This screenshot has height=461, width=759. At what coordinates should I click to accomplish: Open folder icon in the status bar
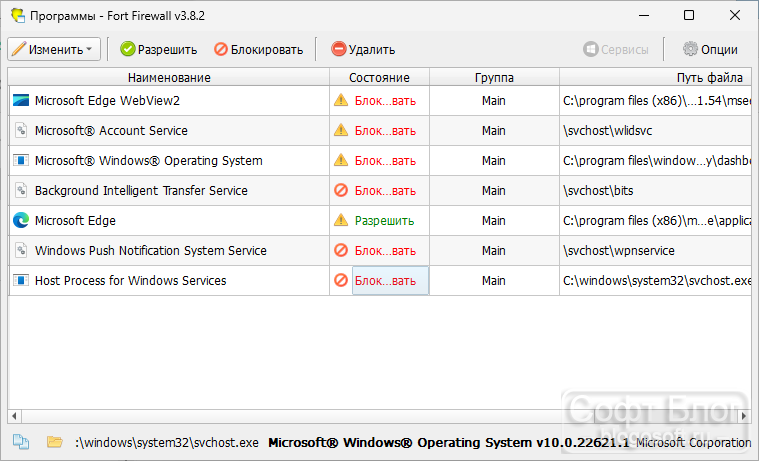click(x=55, y=442)
